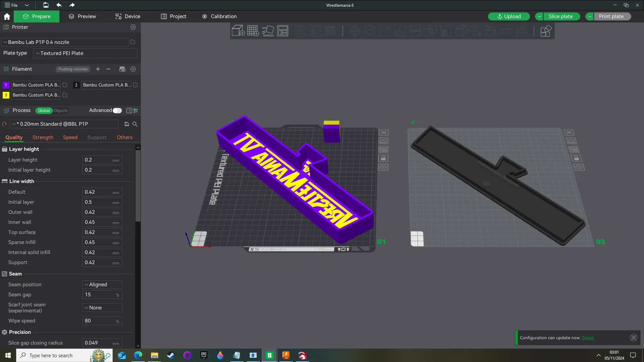Open the Seam position dropdown
The height and width of the screenshot is (362, 644).
pyautogui.click(x=102, y=285)
